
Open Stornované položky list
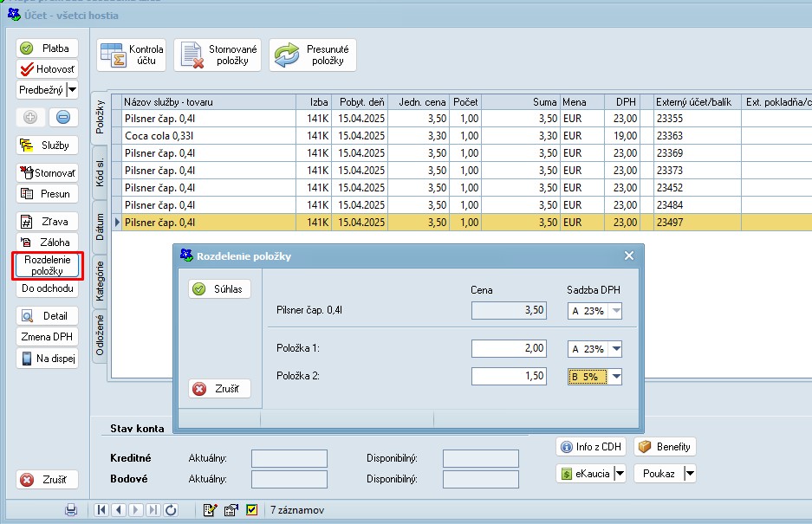[217, 55]
